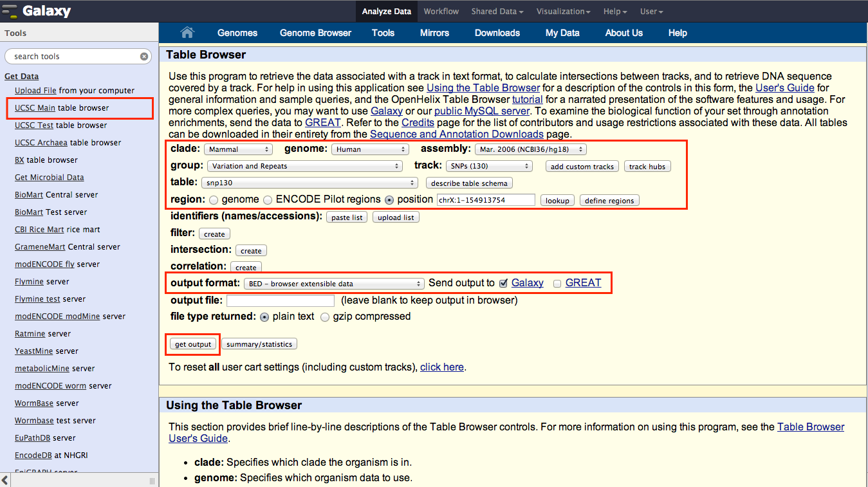Open the Galaxy Help menu
The image size is (868, 487).
tap(614, 12)
